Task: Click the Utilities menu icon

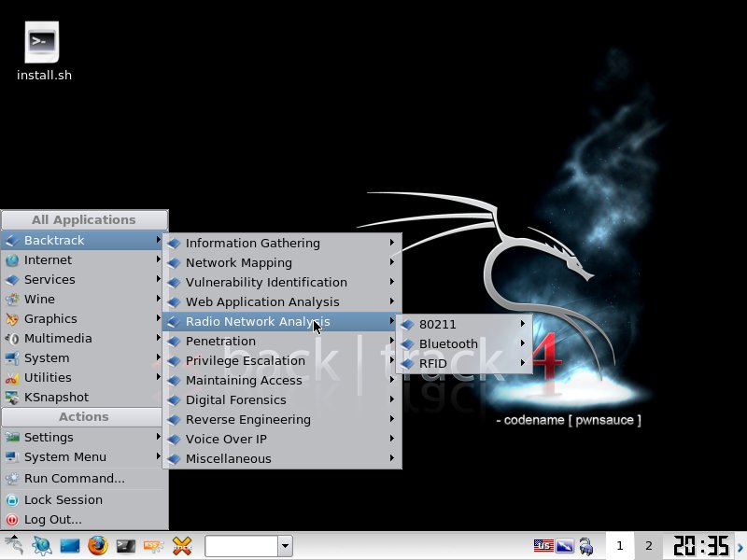Action: pyautogui.click(x=12, y=378)
